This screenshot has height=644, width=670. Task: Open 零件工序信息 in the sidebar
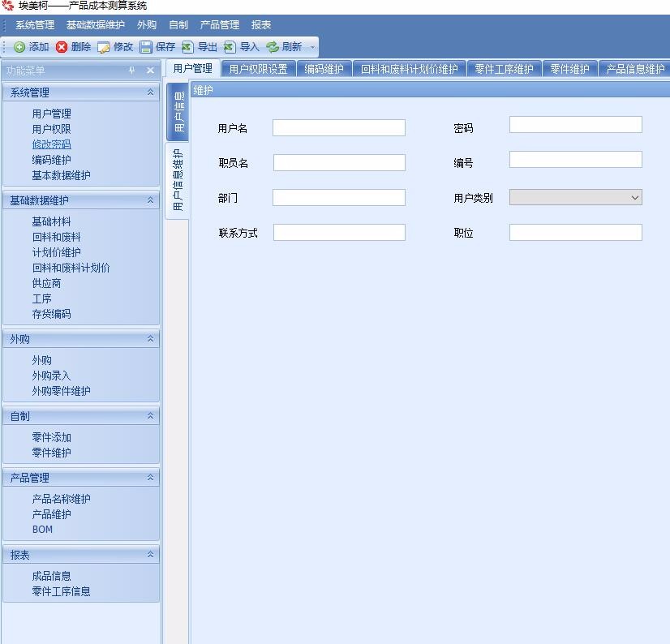[x=61, y=591]
